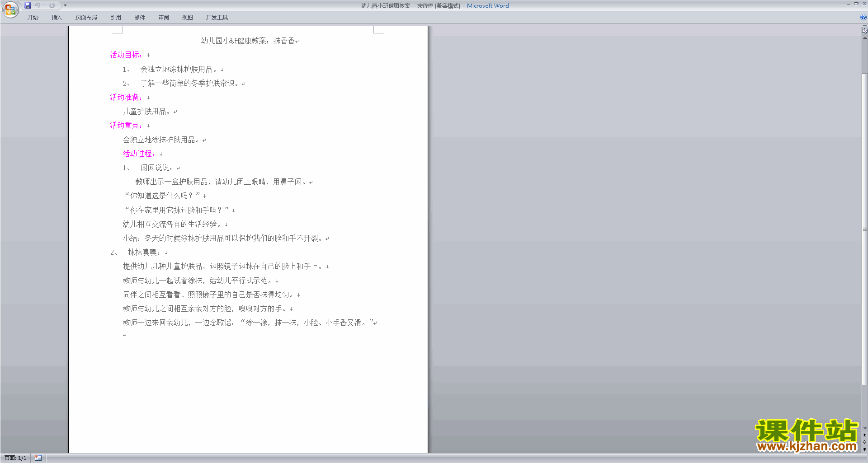The width and height of the screenshot is (868, 463).
Task: Open Word Help blue question mark
Action: [x=863, y=18]
